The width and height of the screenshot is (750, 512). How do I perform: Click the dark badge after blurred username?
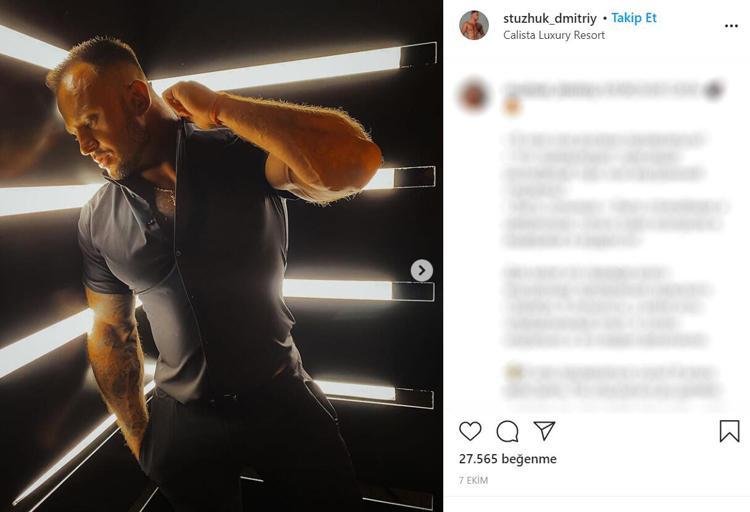714,89
